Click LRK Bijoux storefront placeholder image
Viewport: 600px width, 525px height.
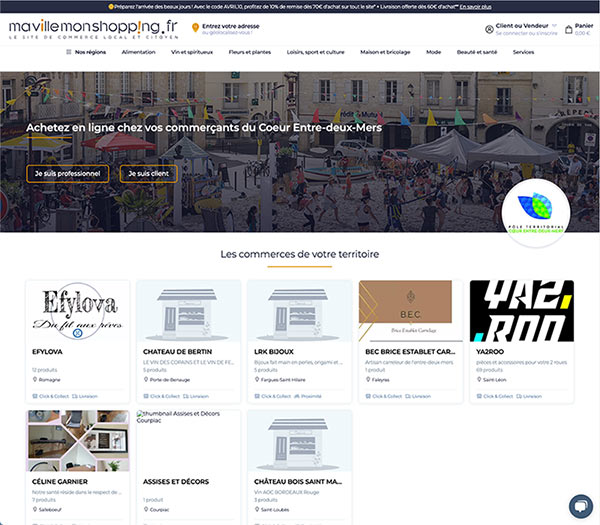(x=300, y=311)
